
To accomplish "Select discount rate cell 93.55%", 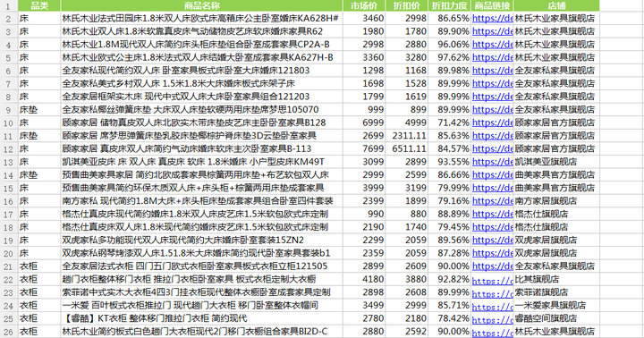I will click(449, 162).
